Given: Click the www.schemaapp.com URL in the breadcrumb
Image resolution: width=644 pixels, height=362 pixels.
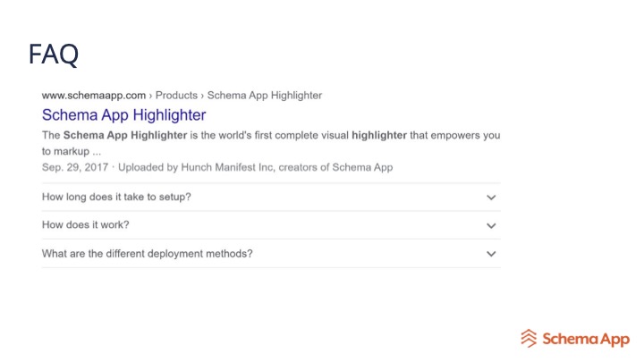Looking at the screenshot, I should 93,95.
